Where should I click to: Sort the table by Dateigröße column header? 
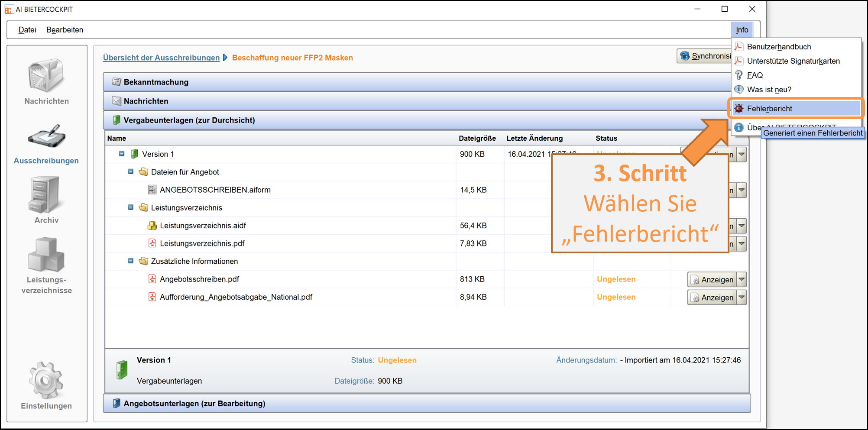tap(477, 138)
